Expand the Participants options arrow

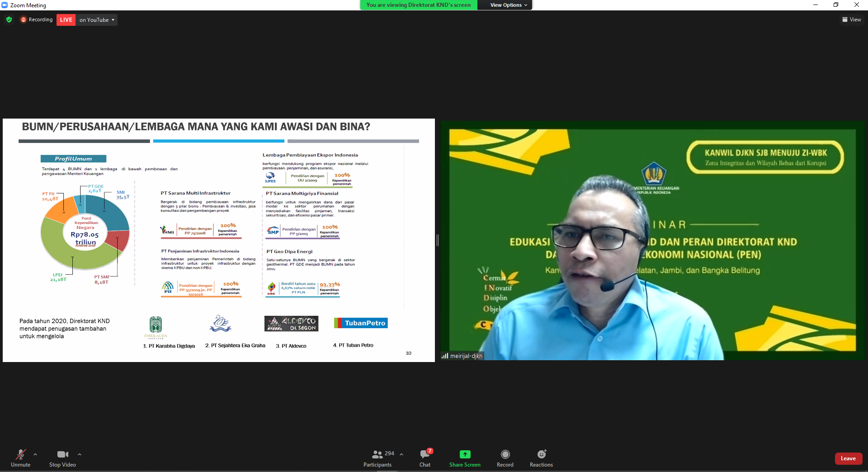(401, 454)
